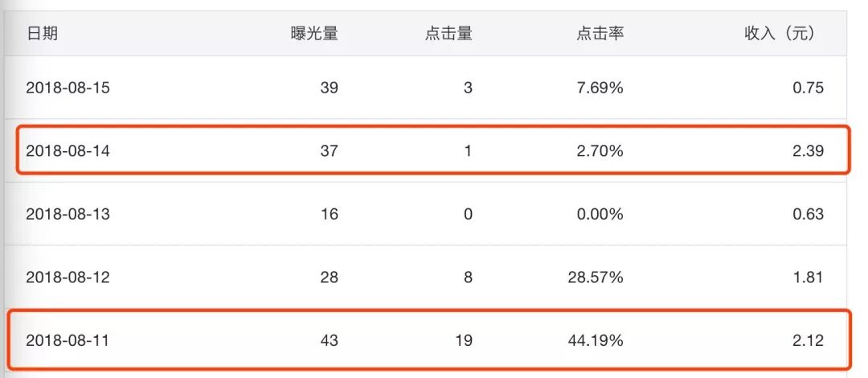Click the 2.70% click-rate value

[x=600, y=150]
